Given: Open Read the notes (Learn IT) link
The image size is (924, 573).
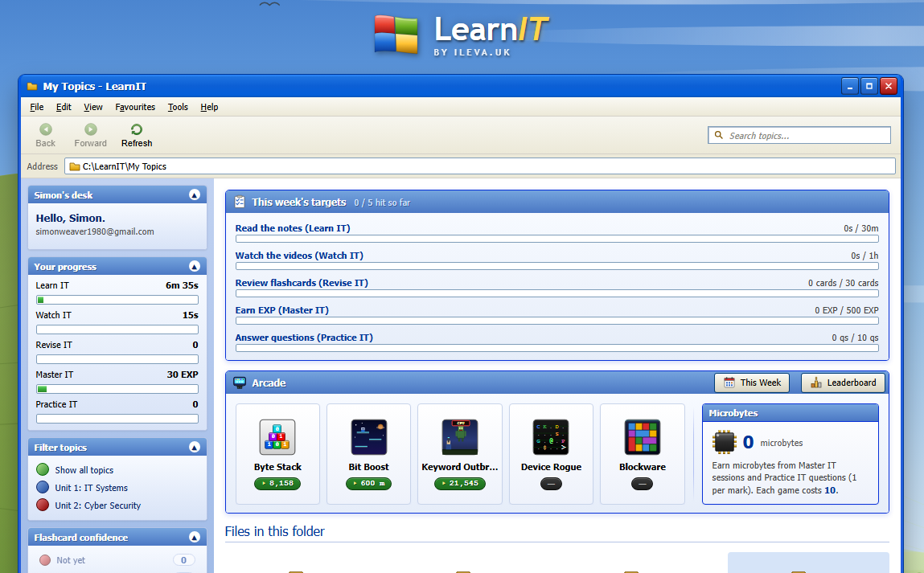Looking at the screenshot, I should tap(292, 228).
